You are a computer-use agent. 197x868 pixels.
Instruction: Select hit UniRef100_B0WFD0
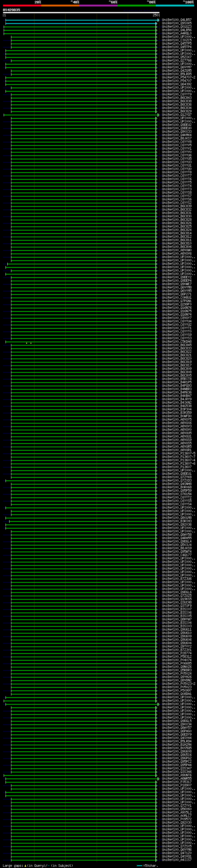[x=177, y=416]
